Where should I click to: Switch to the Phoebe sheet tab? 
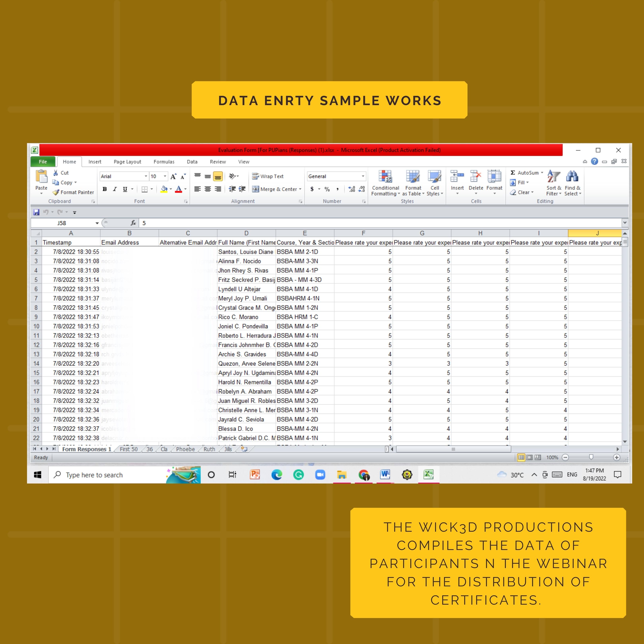pyautogui.click(x=185, y=449)
